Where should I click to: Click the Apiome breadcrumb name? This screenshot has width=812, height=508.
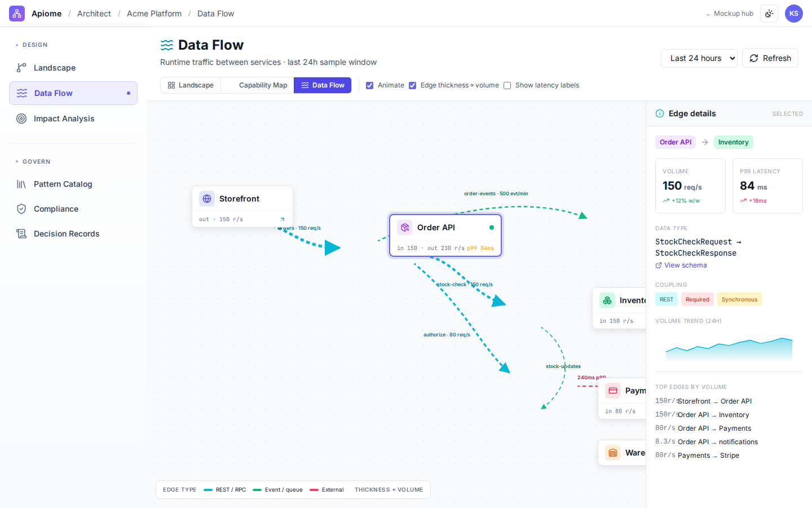click(47, 14)
